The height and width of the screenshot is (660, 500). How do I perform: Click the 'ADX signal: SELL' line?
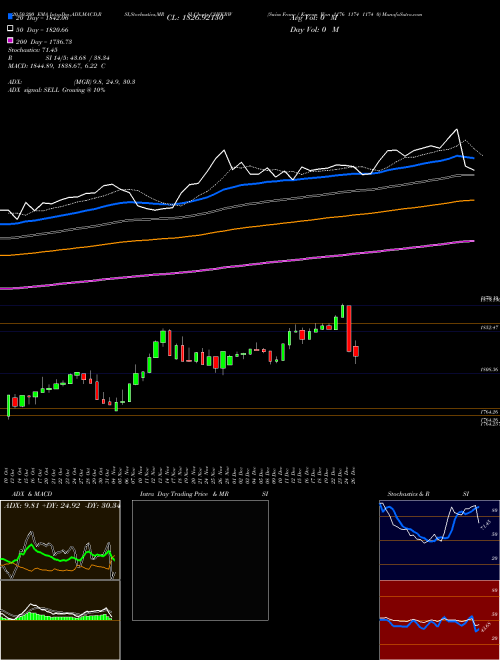pyautogui.click(x=56, y=90)
